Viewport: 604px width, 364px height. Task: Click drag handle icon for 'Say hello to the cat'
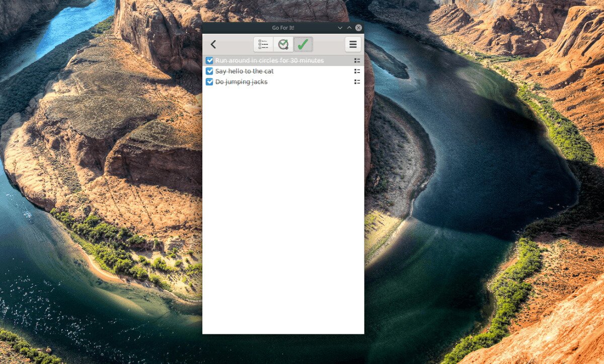point(357,71)
